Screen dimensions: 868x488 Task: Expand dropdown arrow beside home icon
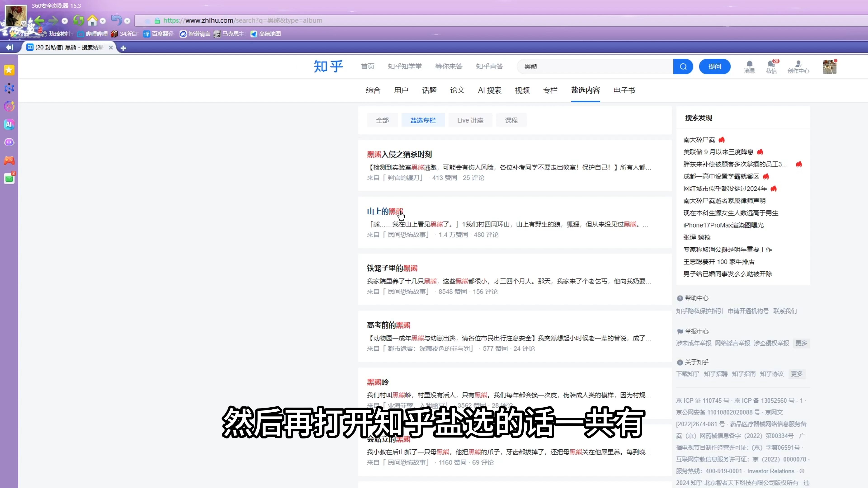point(103,21)
